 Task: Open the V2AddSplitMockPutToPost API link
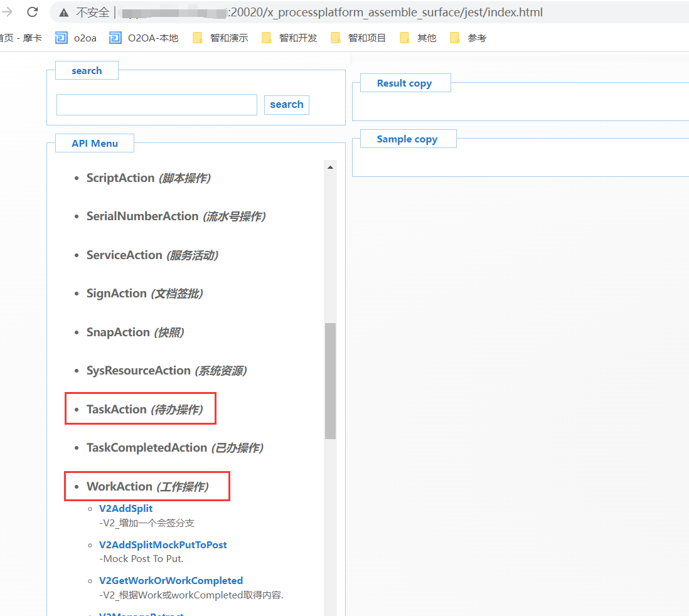point(163,545)
